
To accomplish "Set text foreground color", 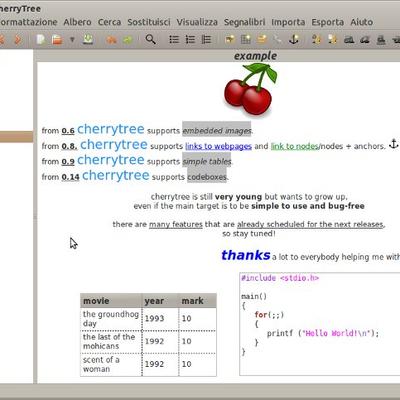I will tap(316, 40).
